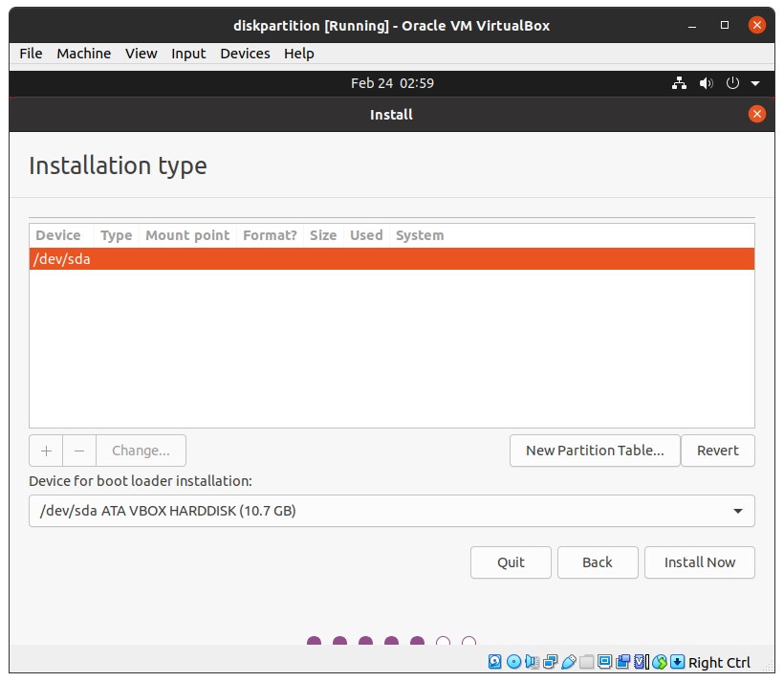Remove partition with the minus button
784x682 pixels.
click(x=79, y=451)
